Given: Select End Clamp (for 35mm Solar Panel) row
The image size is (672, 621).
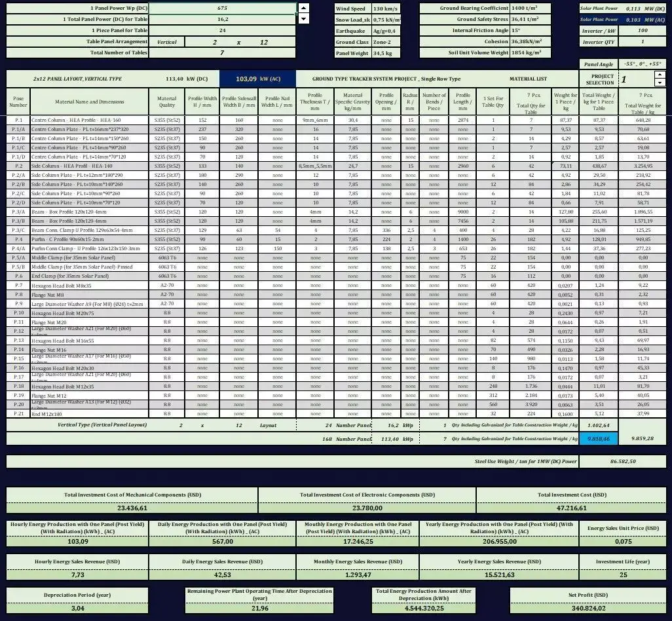Looking at the screenshot, I should [x=89, y=276].
